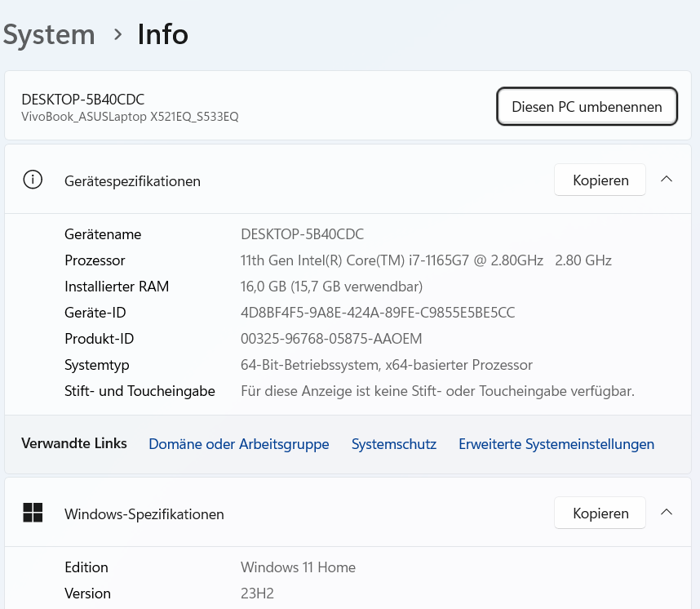
Task: Click the Diesen PC umbenennen button
Action: pos(587,106)
